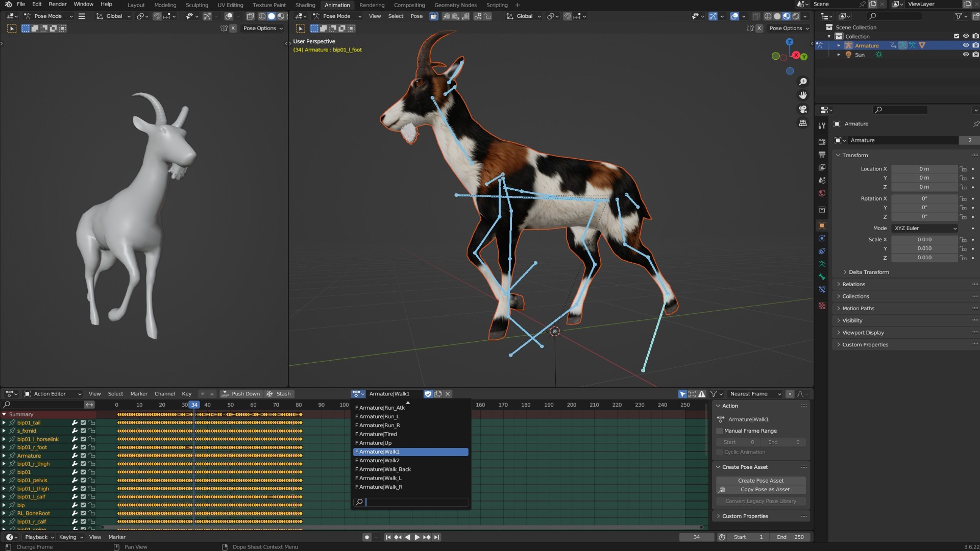Click the Push Down button
Viewport: 980px width, 551px height.
pyautogui.click(x=241, y=394)
